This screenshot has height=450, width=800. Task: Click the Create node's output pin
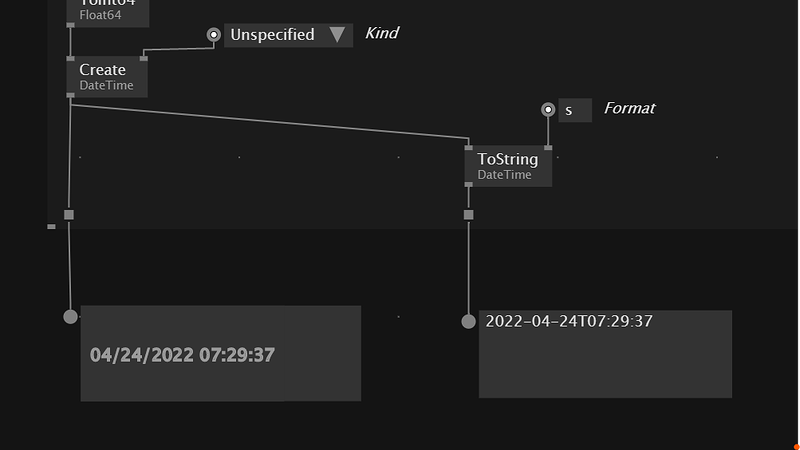(x=70, y=95)
